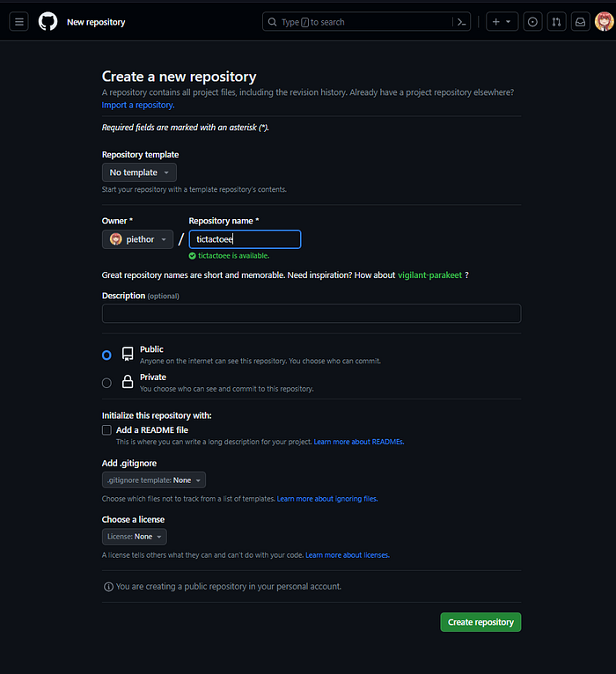
Task: Open the License: None dropdown
Action: coord(134,537)
